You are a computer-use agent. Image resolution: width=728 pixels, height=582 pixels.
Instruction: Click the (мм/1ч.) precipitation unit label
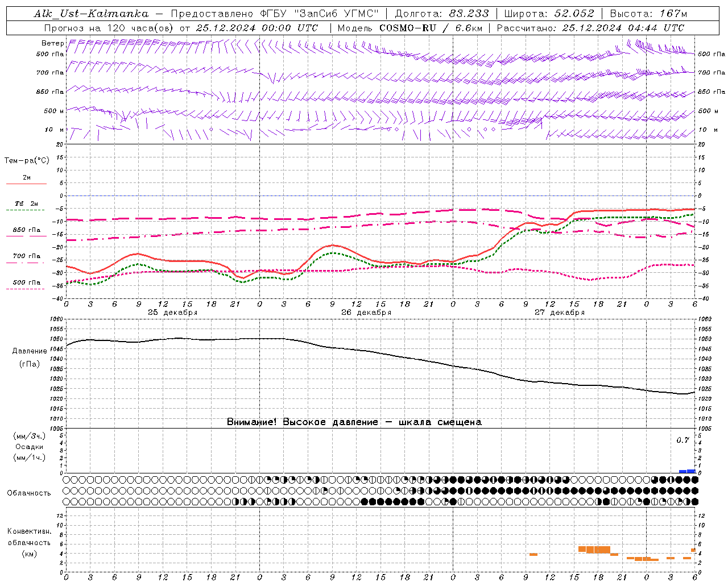[30, 458]
